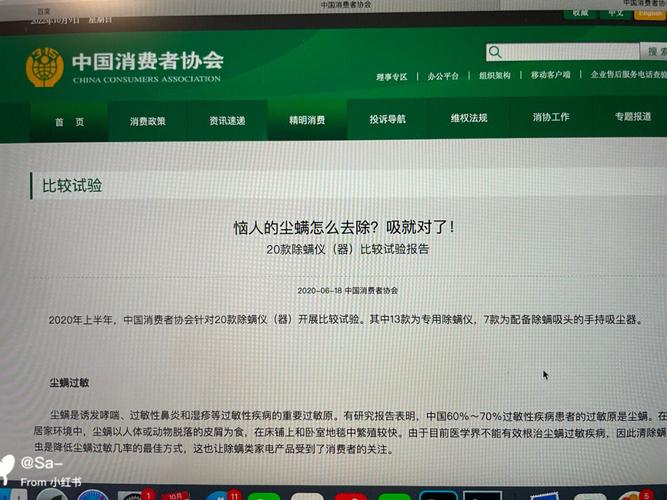
Task: Open the 消协工作 navigation tab
Action: tap(550, 117)
